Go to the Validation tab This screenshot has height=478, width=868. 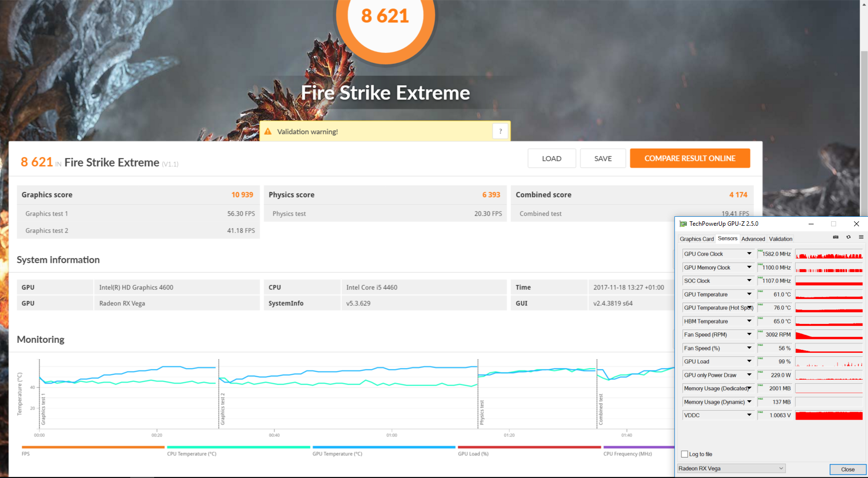pos(781,239)
